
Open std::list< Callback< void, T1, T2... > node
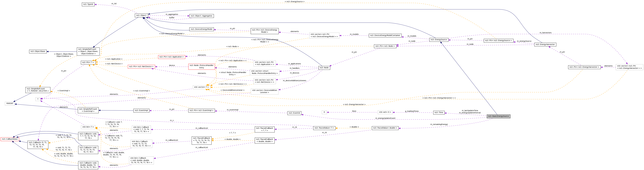pyautogui.click(x=141, y=144)
